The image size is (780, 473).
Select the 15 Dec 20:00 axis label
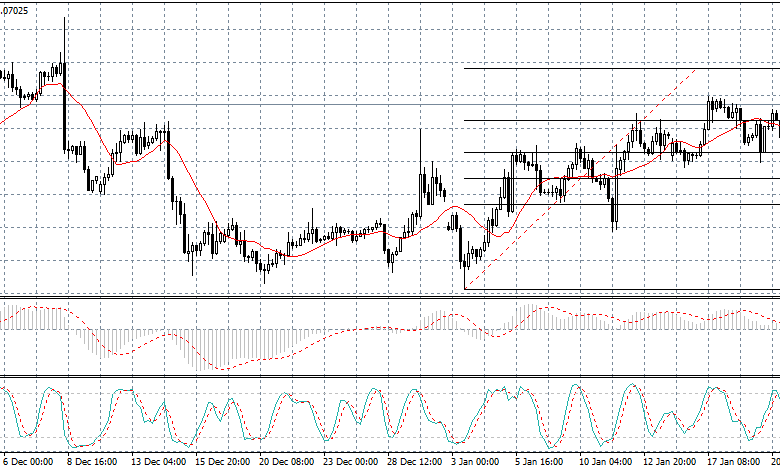pyautogui.click(x=223, y=463)
